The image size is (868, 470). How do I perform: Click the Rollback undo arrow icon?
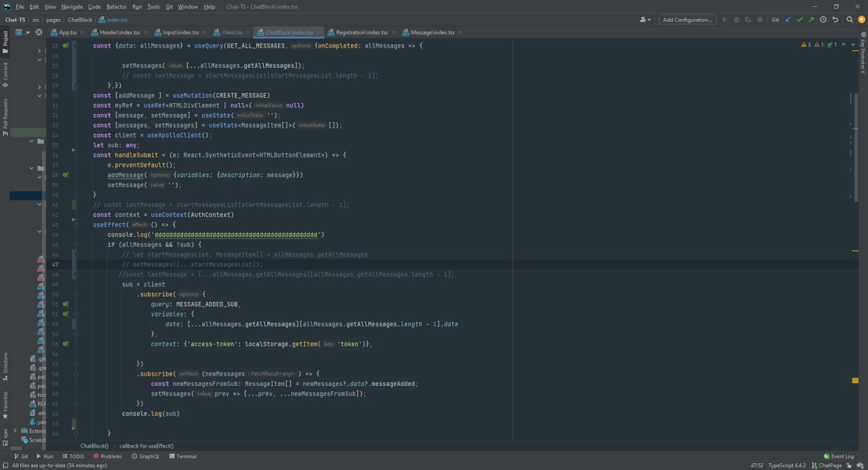[x=834, y=20]
